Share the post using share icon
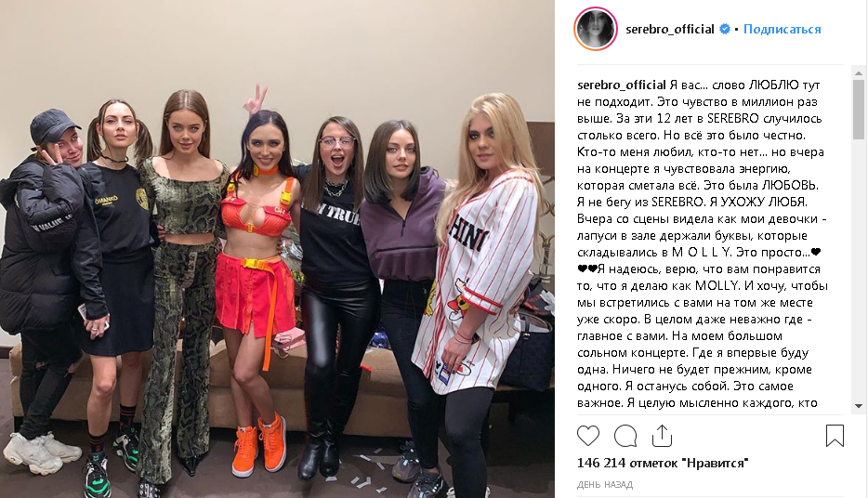Viewport: 868px width, 498px height. 662,436
